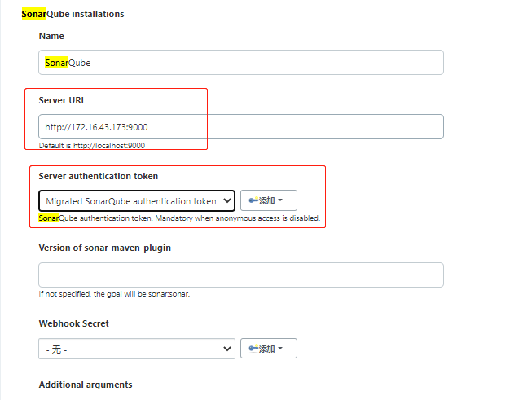
Task: Expand the Webhook Secret dropdown showing 无
Action: pyautogui.click(x=136, y=349)
